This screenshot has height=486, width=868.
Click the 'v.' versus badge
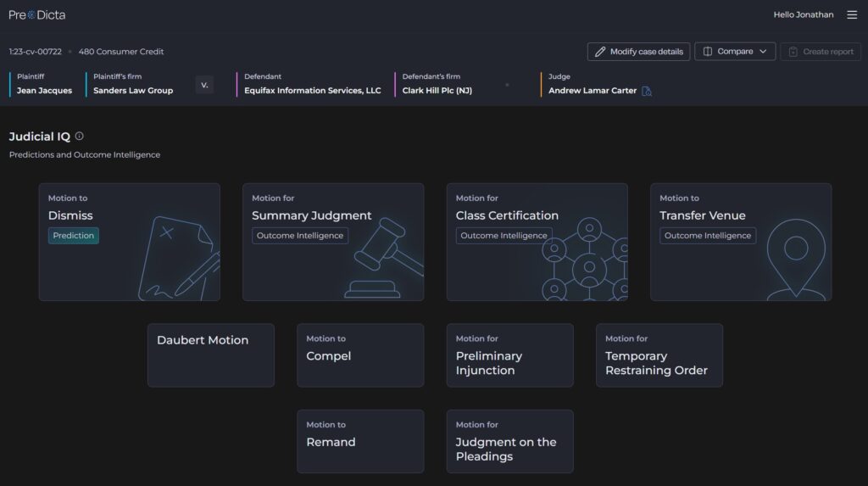[x=204, y=85]
